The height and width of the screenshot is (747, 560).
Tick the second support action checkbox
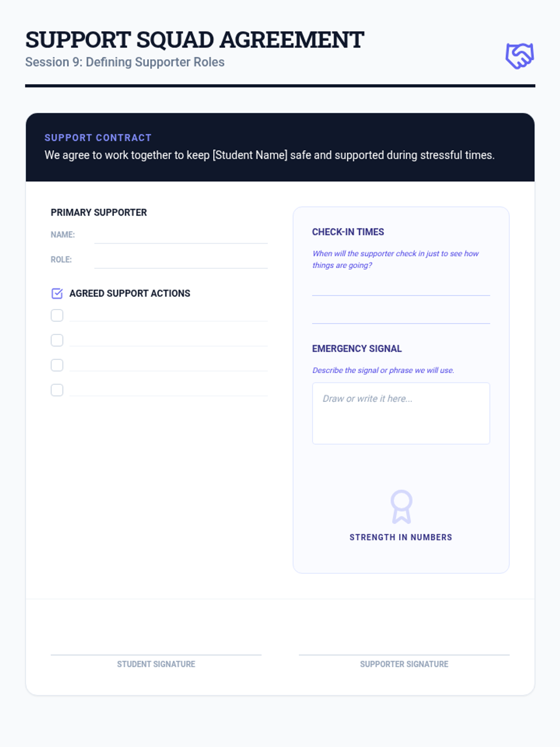(57, 340)
